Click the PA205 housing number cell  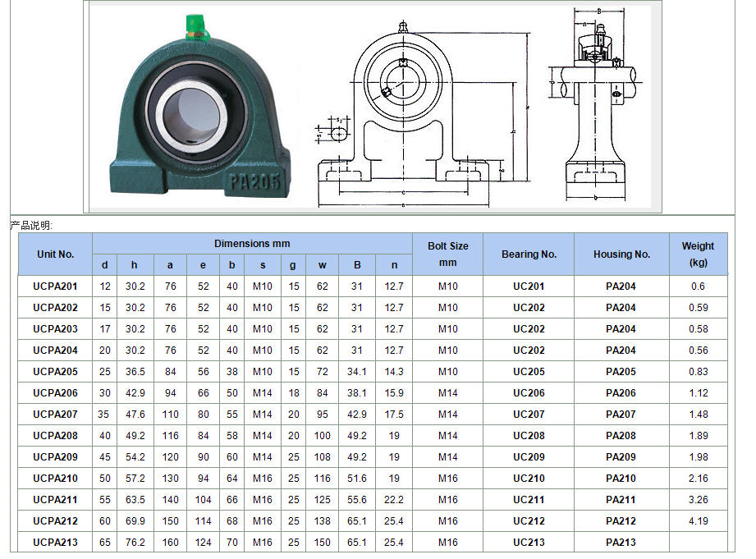click(x=621, y=371)
